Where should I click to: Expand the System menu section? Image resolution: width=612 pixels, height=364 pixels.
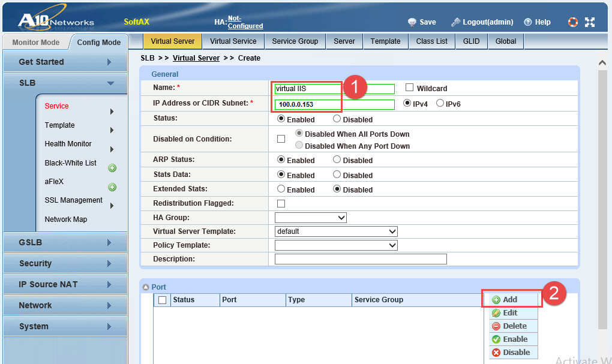[x=65, y=327]
